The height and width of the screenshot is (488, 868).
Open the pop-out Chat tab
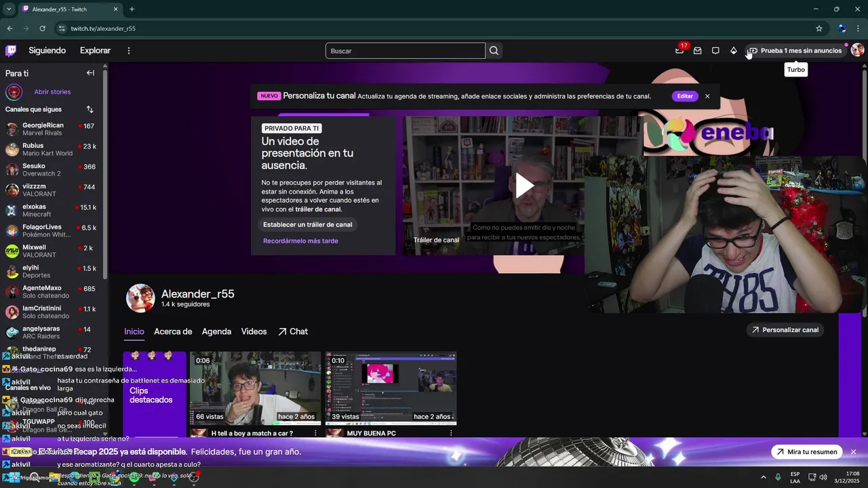(x=293, y=331)
